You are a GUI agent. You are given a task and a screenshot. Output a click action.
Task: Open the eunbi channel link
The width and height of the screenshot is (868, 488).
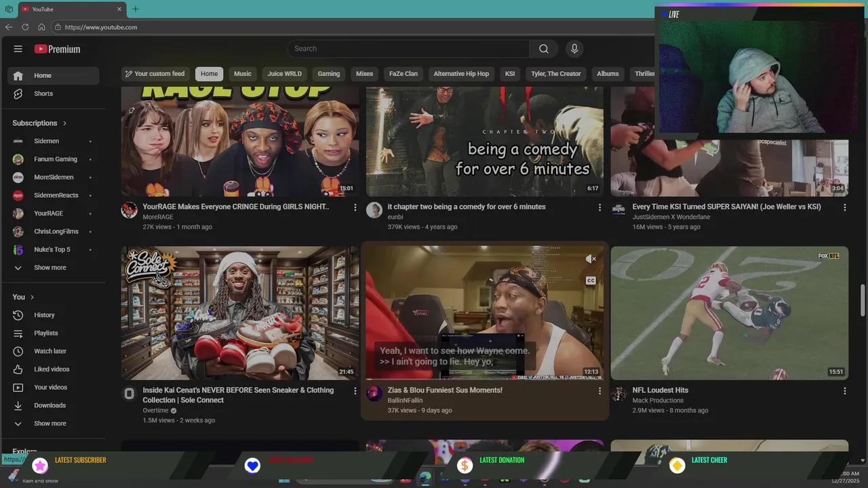point(395,217)
